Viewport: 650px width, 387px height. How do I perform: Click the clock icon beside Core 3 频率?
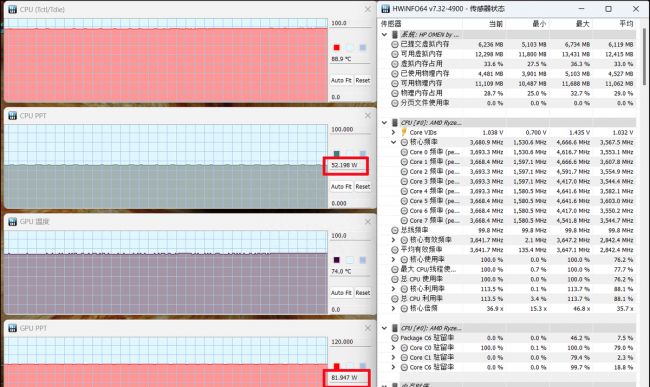404,181
